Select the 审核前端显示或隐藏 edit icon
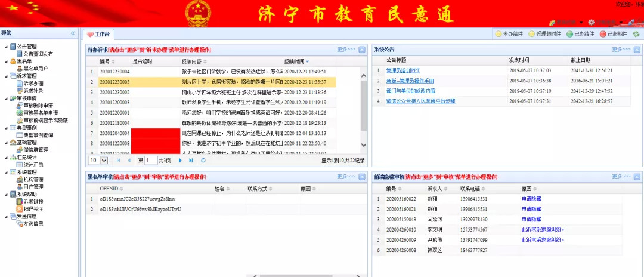Viewport: 644px width, 277px height. click(x=19, y=121)
